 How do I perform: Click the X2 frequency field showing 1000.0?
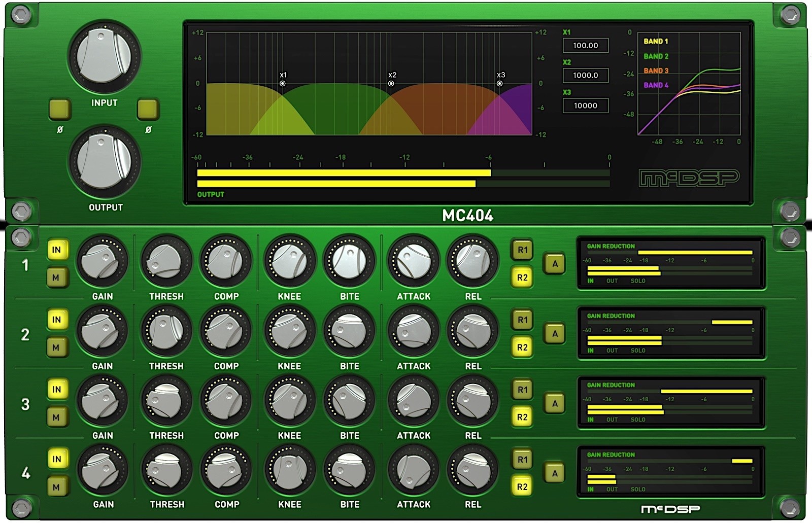click(x=586, y=75)
